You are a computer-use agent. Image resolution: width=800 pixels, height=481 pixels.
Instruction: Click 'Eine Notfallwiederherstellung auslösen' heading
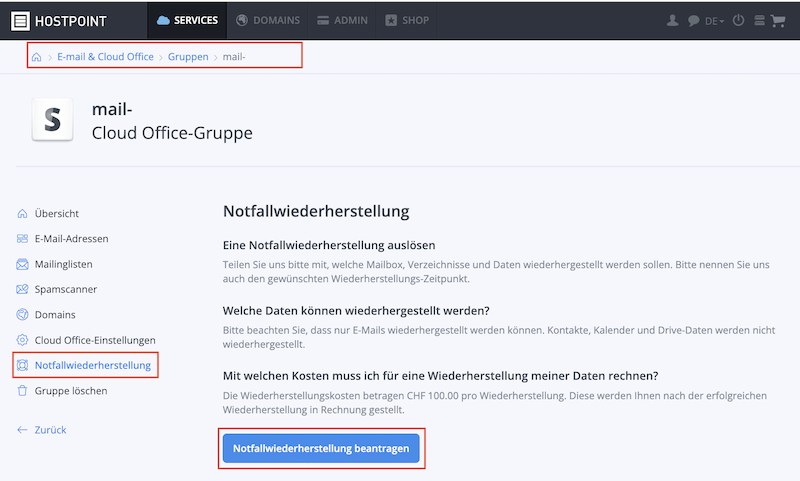329,245
